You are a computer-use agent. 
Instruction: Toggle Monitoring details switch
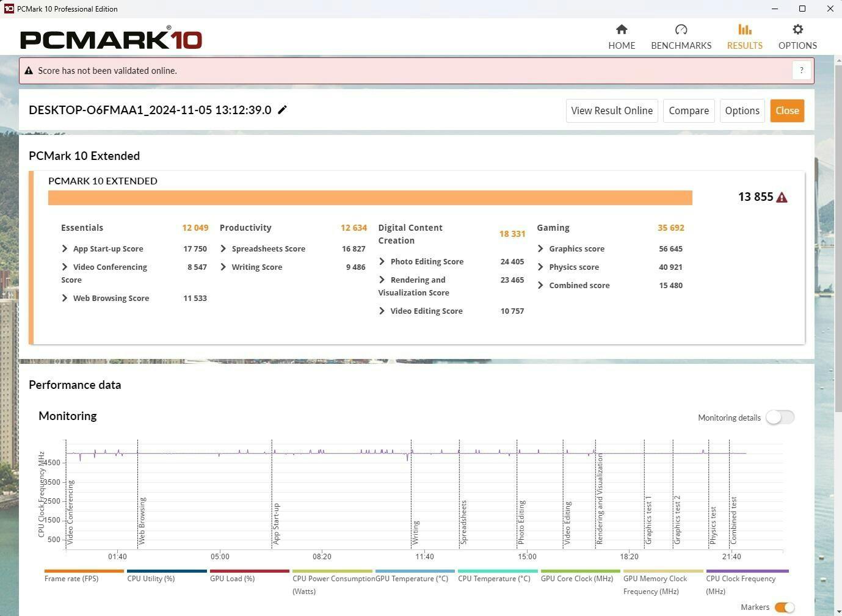point(780,417)
